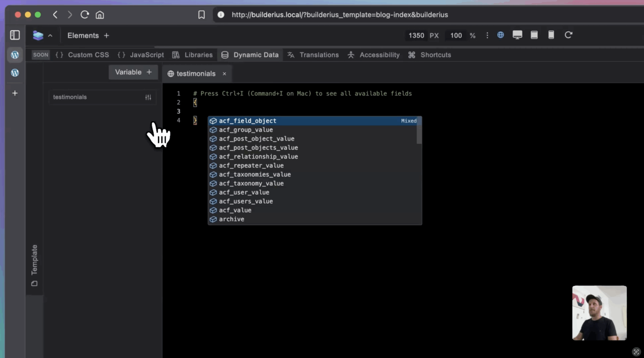Click the blue globe icon in toolbar
This screenshot has height=358, width=644.
coord(500,35)
